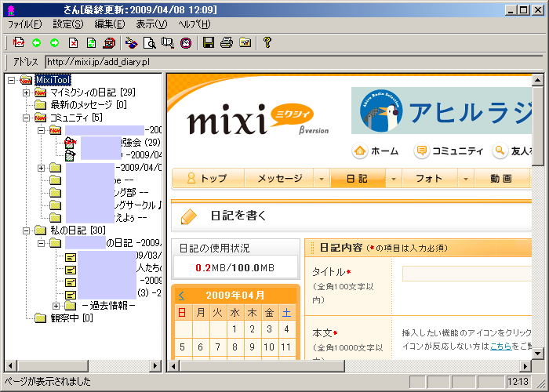
Task: Collapse the MixiTool root node
Action: tap(12, 80)
